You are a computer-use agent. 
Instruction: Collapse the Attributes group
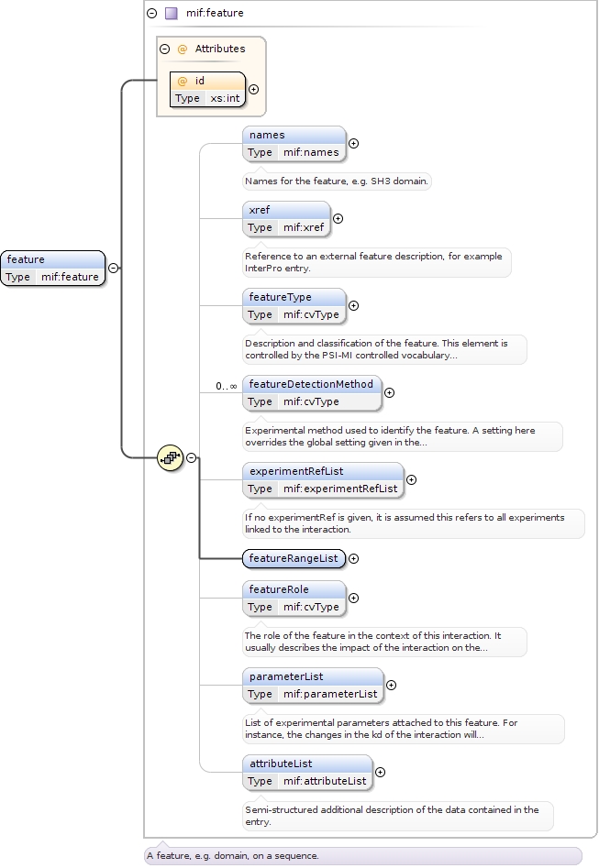click(x=165, y=49)
